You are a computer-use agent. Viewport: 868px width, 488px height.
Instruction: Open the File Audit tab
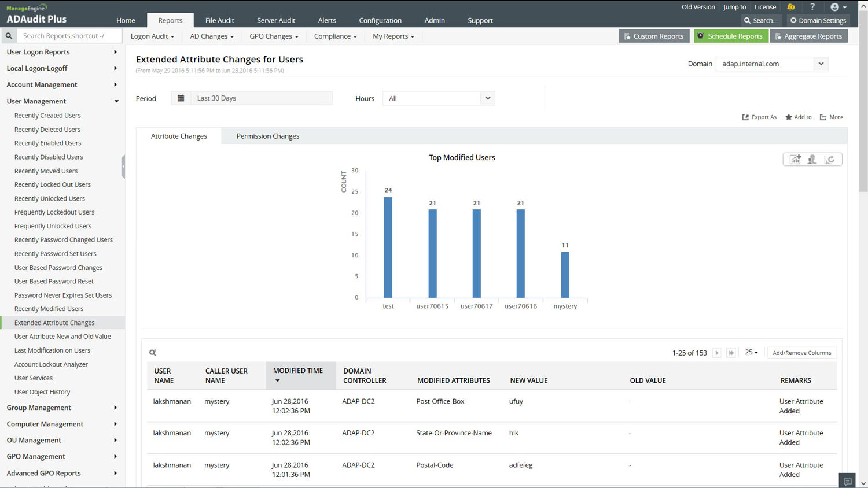[219, 20]
